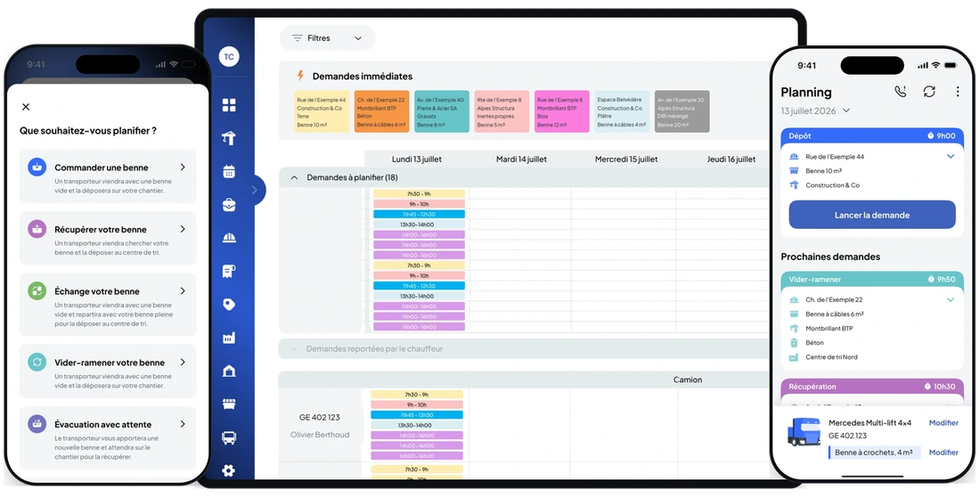This screenshot has height=497, width=980.
Task: Tap the Vider-ramener votre benne icon
Action: coord(37,362)
